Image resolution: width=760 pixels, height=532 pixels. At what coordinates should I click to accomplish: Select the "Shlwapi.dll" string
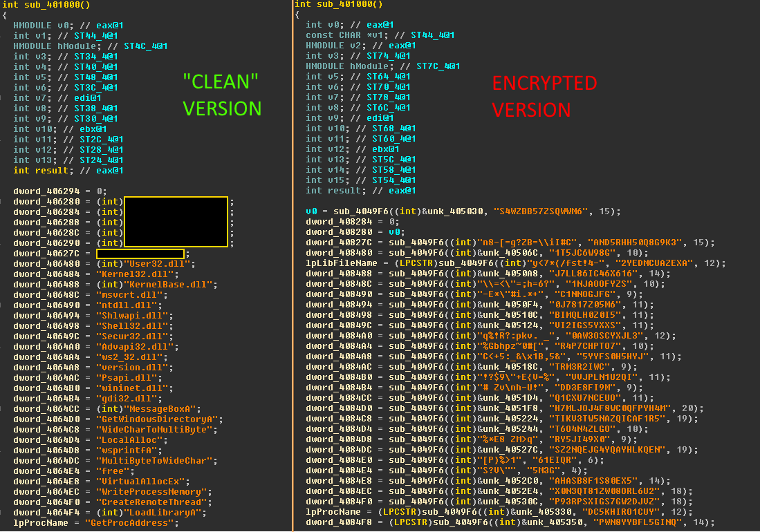click(132, 316)
